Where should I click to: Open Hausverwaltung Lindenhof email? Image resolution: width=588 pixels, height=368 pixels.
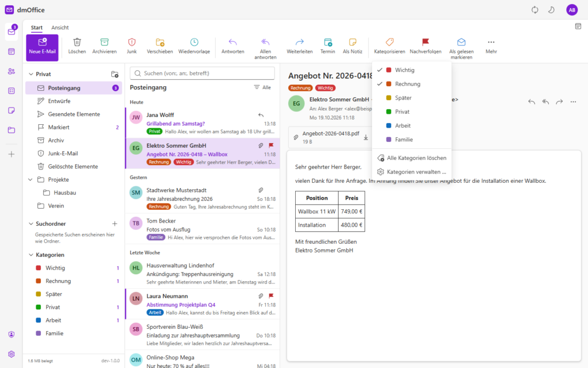pyautogui.click(x=203, y=273)
